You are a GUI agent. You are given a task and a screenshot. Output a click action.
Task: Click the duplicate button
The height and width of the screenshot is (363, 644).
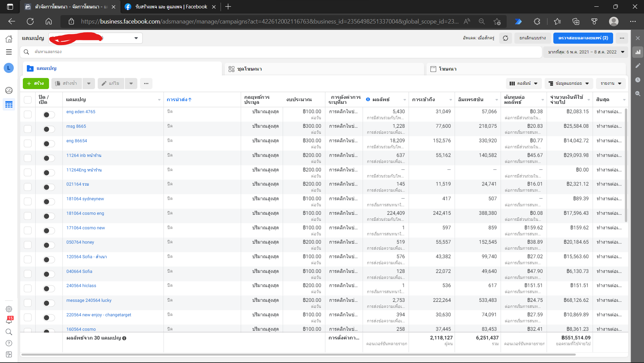pos(66,83)
